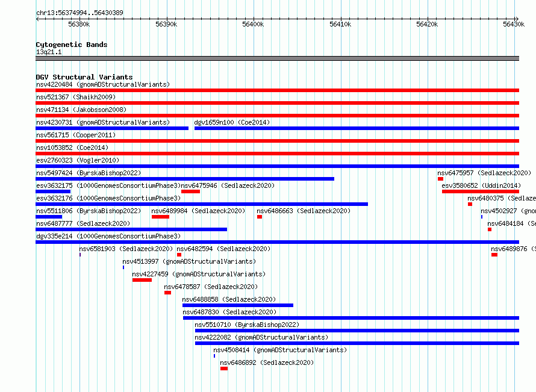Select nsv6487830 Sedlazeck2020 label
The height and width of the screenshot is (392, 536).
point(229,312)
